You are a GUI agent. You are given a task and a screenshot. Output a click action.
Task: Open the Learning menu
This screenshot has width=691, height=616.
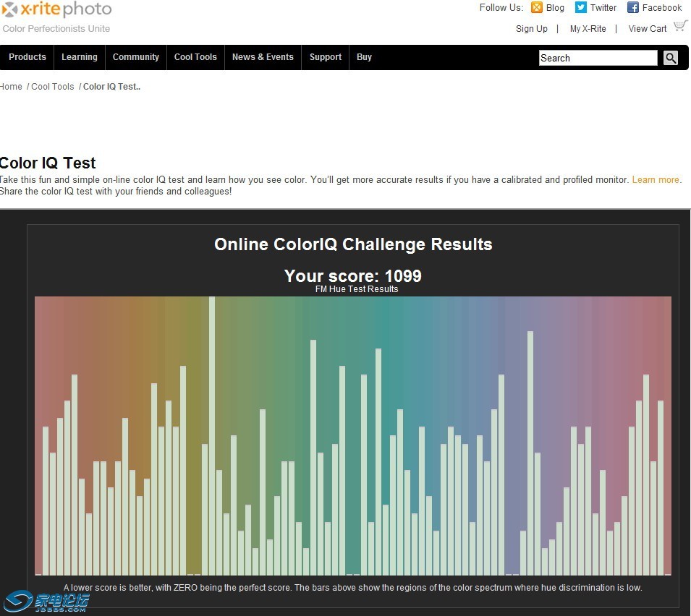click(x=80, y=57)
